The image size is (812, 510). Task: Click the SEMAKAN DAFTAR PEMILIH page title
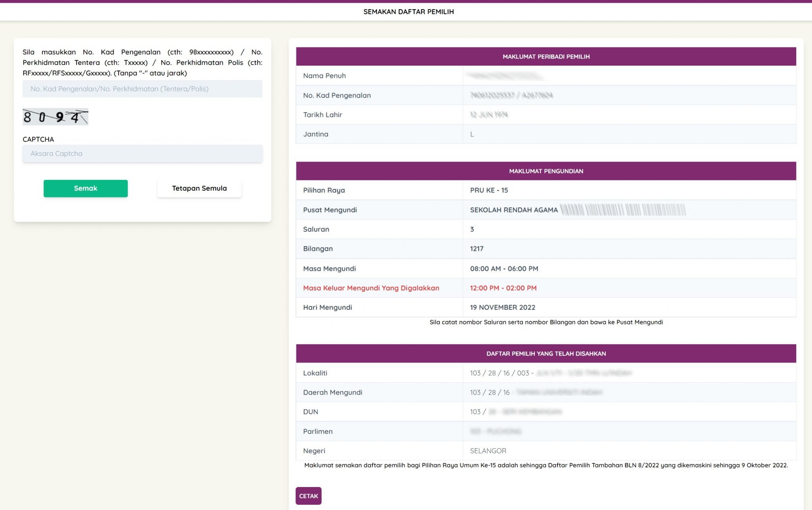(408, 12)
